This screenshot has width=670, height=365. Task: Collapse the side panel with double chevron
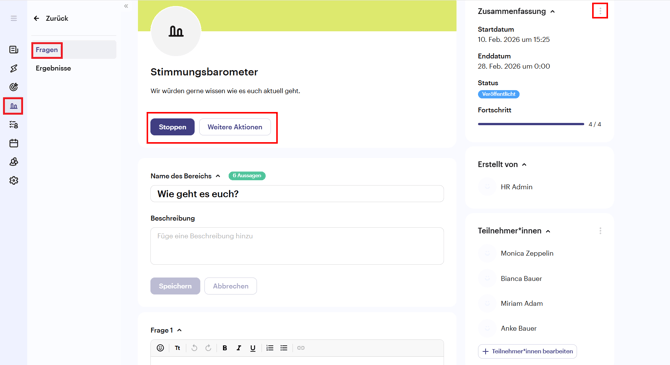click(x=126, y=6)
